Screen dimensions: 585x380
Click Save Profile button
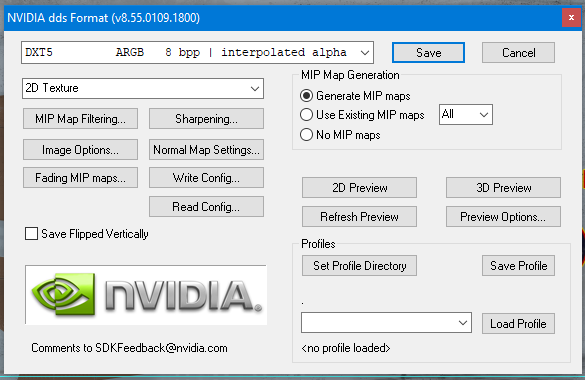coord(518,266)
